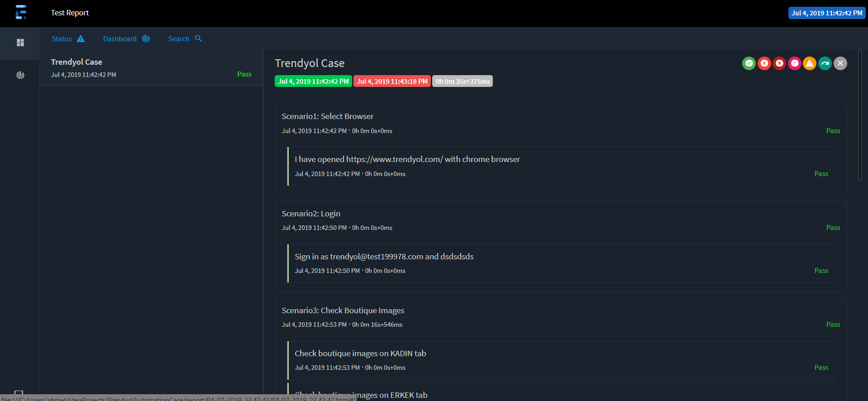Click blue report timestamp badge in header
868x401 pixels.
(827, 13)
